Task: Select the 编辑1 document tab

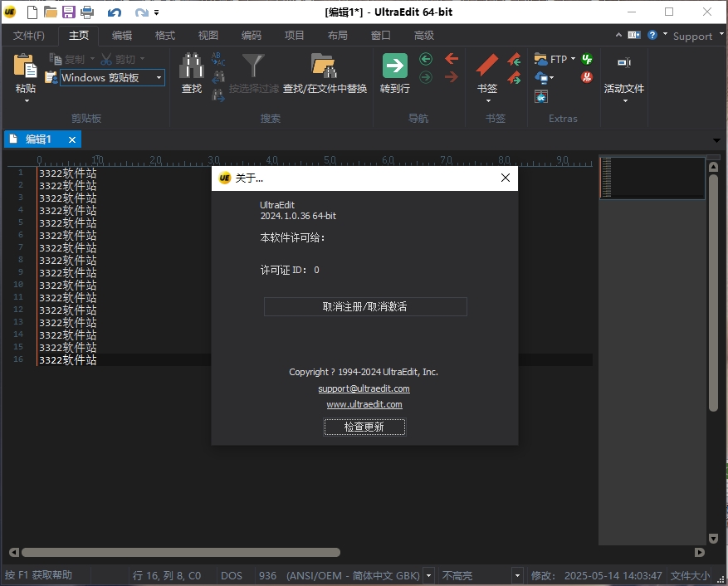Action: (x=38, y=139)
